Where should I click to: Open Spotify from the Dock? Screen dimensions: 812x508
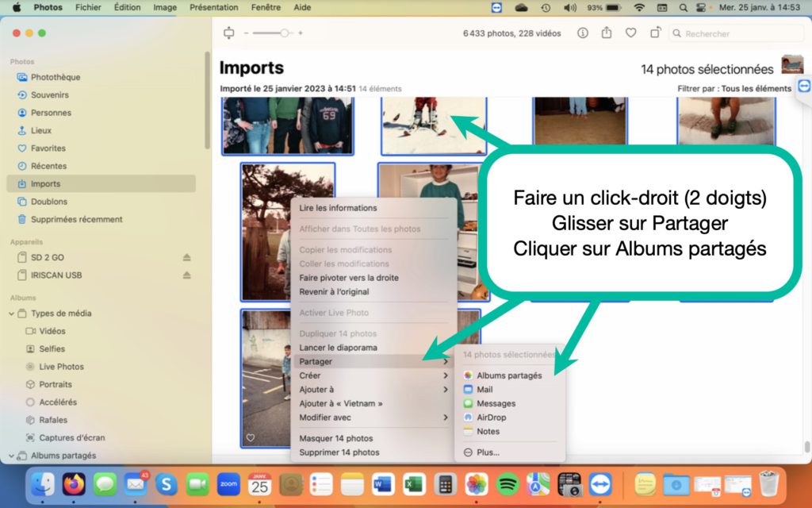click(x=507, y=483)
